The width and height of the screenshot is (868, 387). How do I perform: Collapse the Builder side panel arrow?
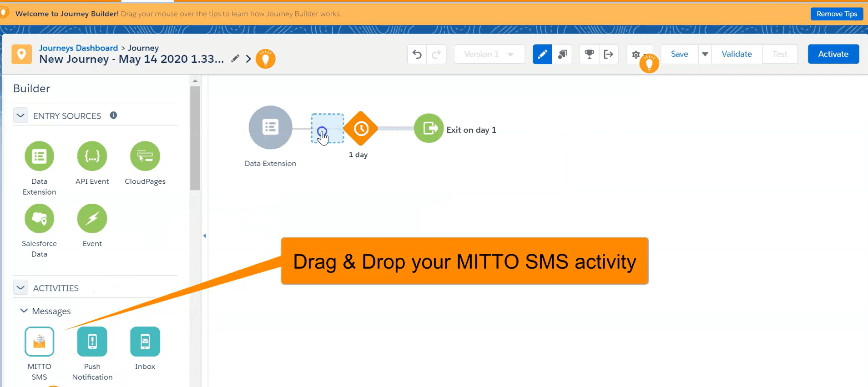[205, 236]
